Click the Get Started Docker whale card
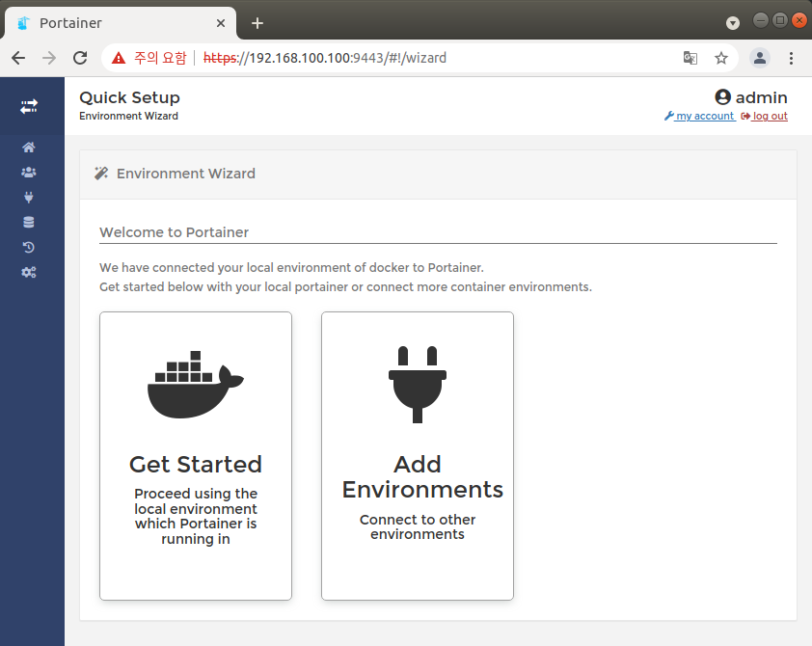The image size is (812, 646). click(196, 456)
